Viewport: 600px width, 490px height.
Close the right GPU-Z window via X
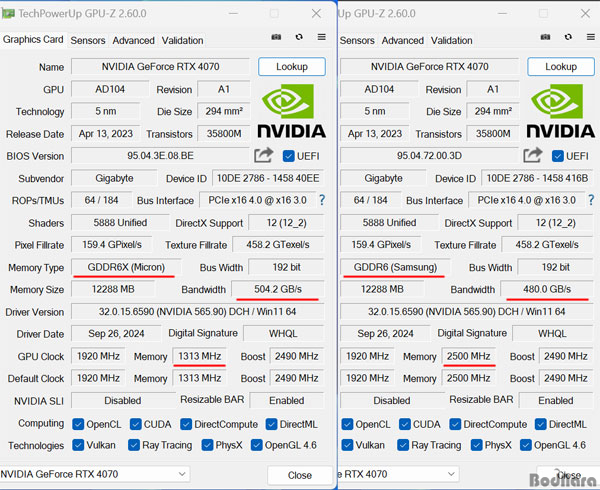[x=585, y=14]
